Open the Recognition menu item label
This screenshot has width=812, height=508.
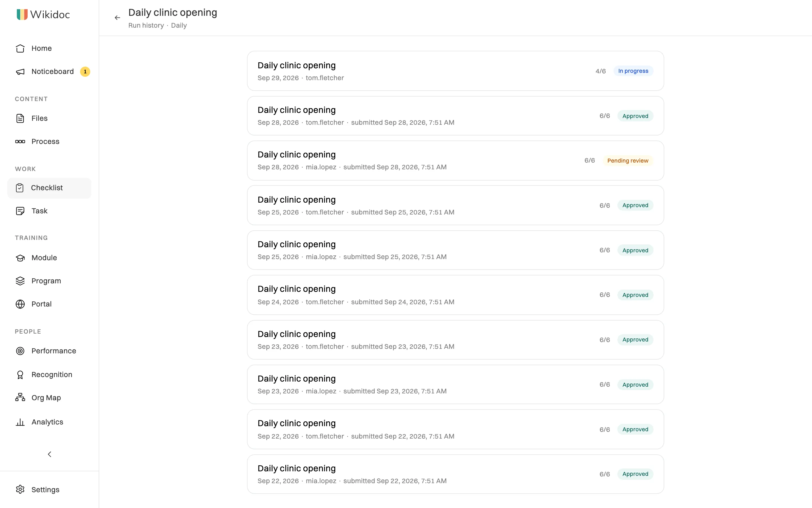click(x=52, y=375)
